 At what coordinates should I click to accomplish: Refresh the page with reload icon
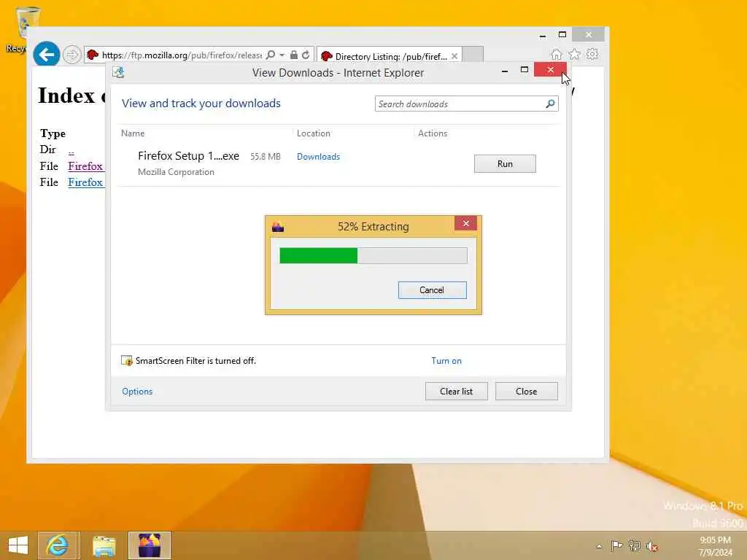(x=306, y=55)
